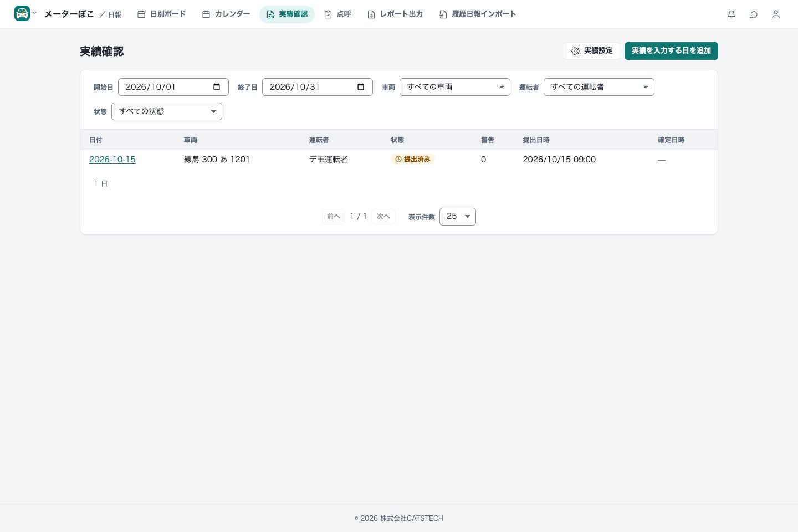
Task: Open 履歴日報インポート tab
Action: [x=478, y=14]
